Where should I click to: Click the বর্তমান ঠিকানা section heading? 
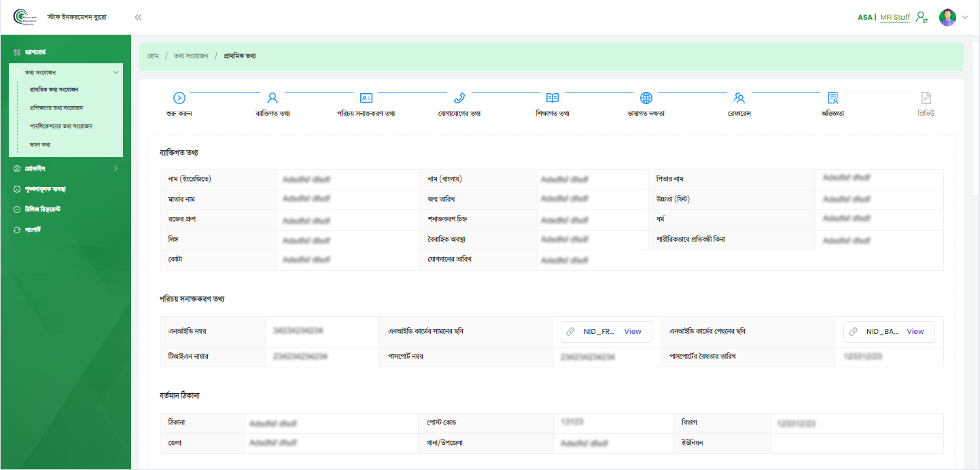pyautogui.click(x=179, y=395)
